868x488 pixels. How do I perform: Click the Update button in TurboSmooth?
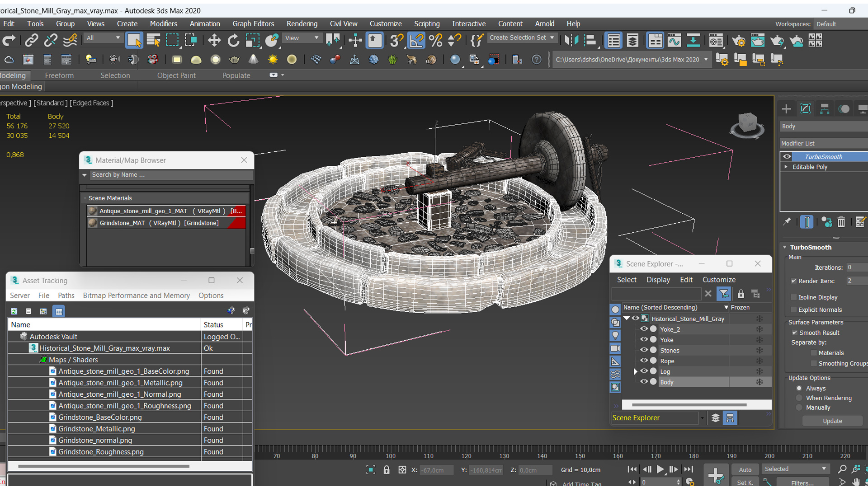(x=832, y=421)
